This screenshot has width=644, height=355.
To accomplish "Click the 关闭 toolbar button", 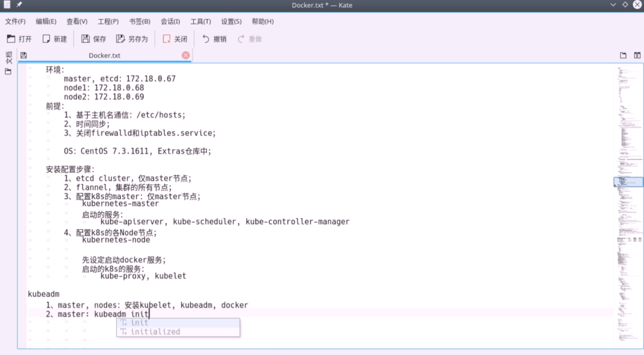I will point(175,39).
